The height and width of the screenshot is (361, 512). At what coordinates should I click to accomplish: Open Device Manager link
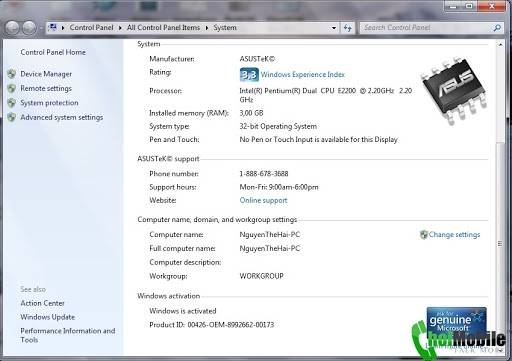(x=46, y=74)
